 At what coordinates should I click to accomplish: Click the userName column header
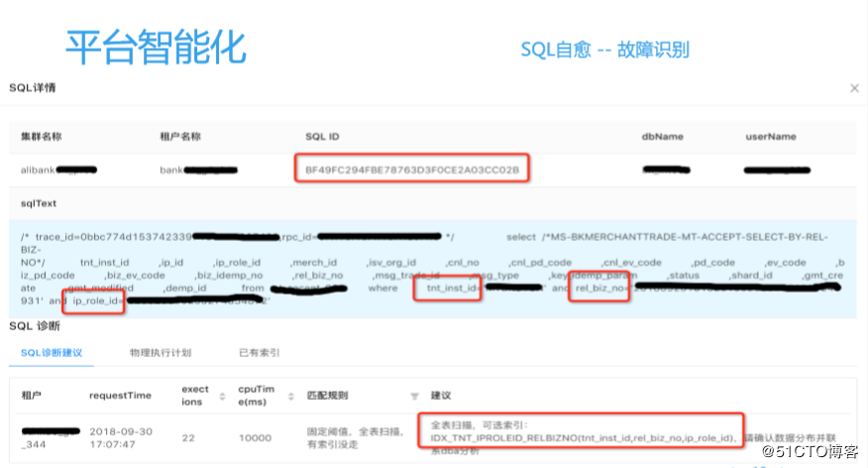tap(771, 136)
